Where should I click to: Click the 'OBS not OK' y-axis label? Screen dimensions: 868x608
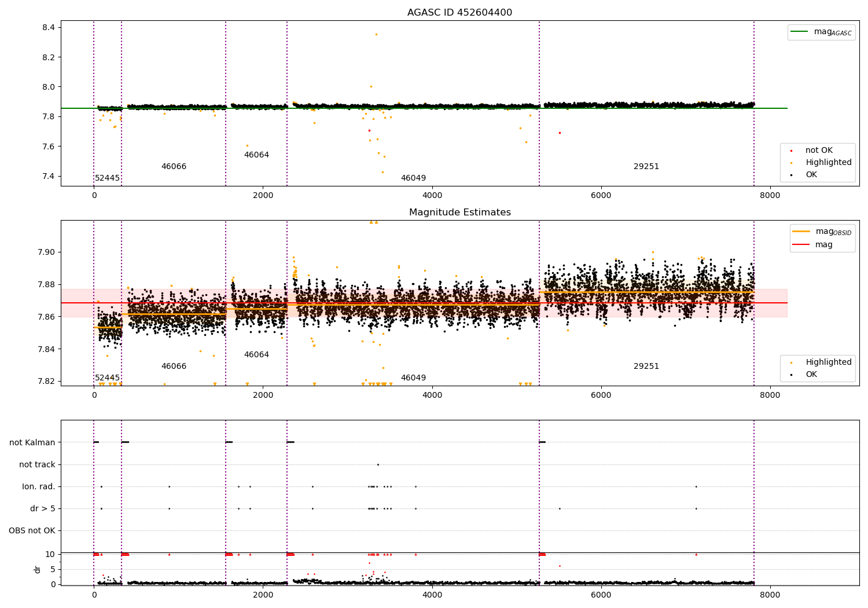pyautogui.click(x=32, y=531)
